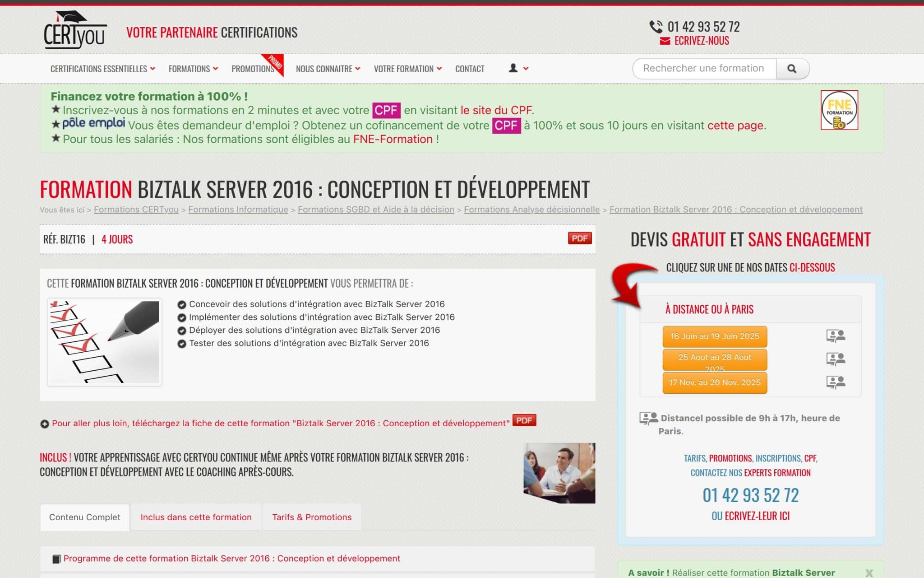The image size is (924, 578).
Task: Click 'Formations Analyse décisionnelle' breadcrumb
Action: point(532,210)
